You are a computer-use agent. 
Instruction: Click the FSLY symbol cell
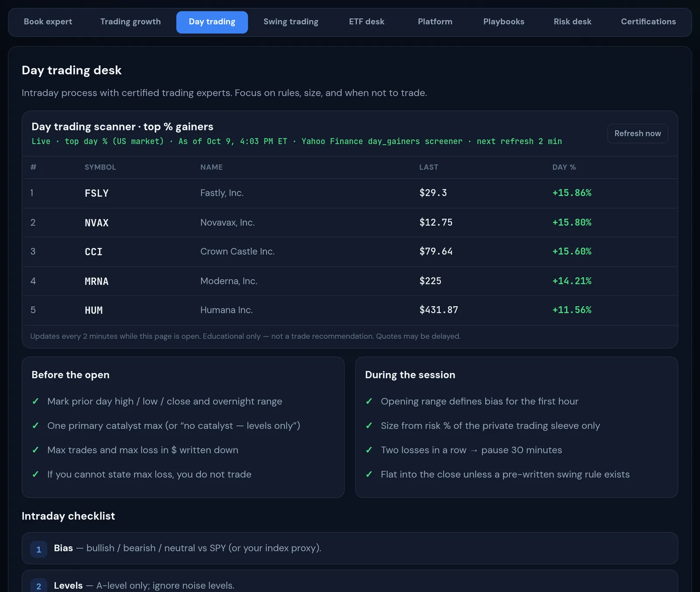coord(97,193)
